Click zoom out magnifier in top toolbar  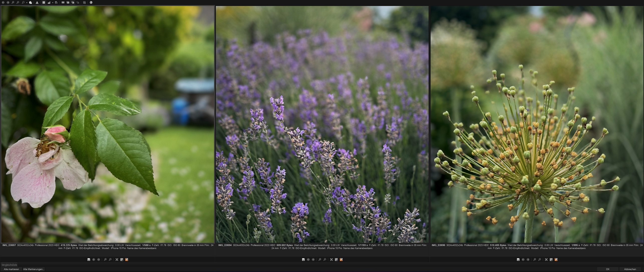18,3
